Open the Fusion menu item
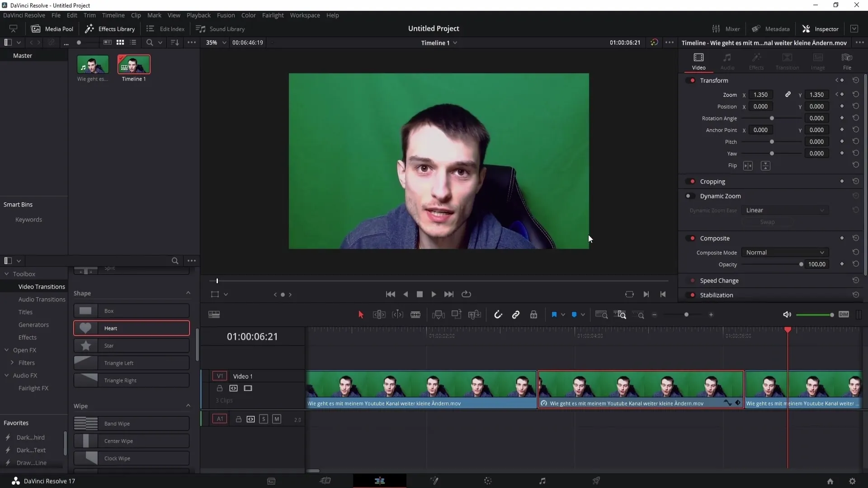Screen dimensions: 868x488 [x=225, y=15]
